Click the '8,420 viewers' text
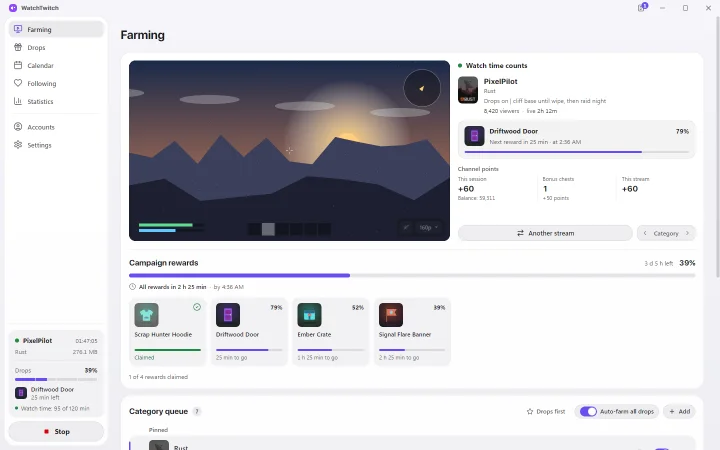This screenshot has height=450, width=720. 501,111
